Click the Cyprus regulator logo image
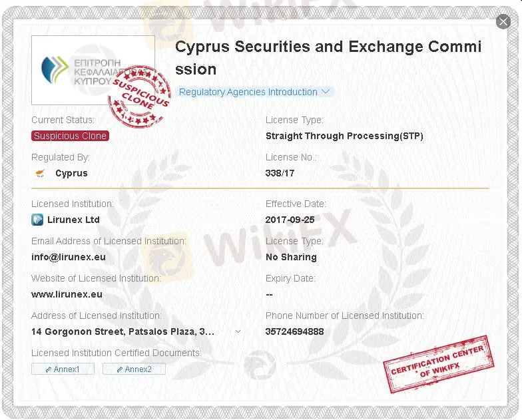Screen dimensions: 522x420 (x=93, y=71)
